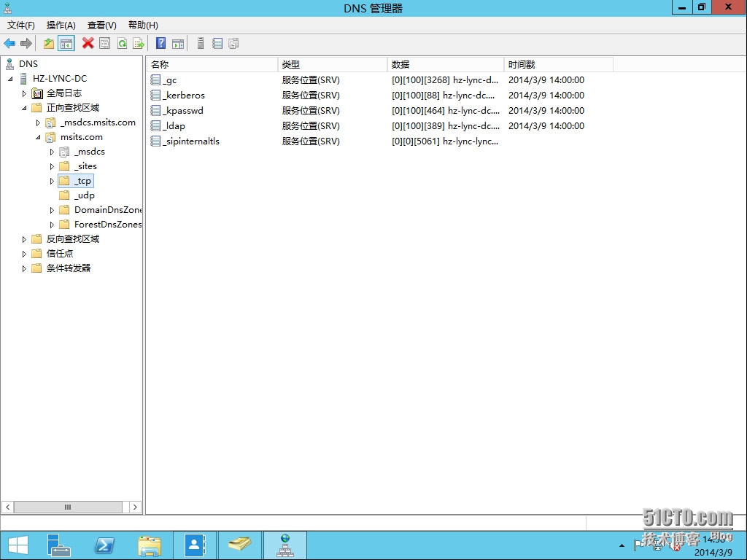Image resolution: width=747 pixels, height=560 pixels.
Task: Open the Help question-mark icon
Action: point(161,43)
